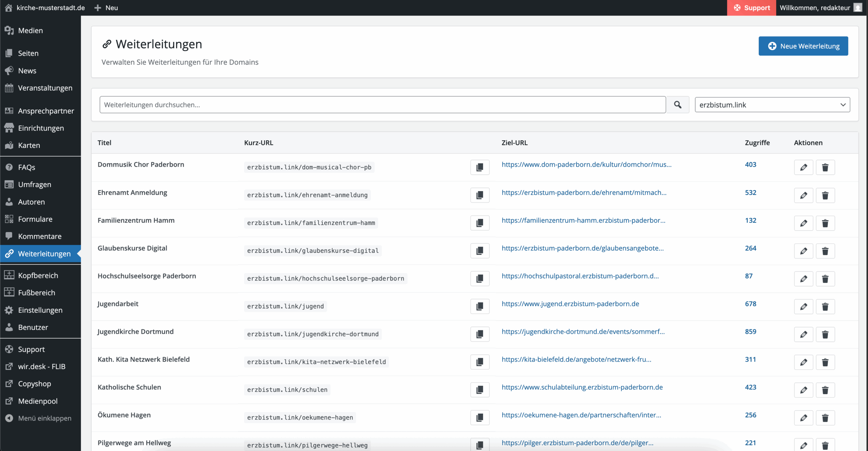
Task: Open the Neu menu in the top bar
Action: point(106,8)
